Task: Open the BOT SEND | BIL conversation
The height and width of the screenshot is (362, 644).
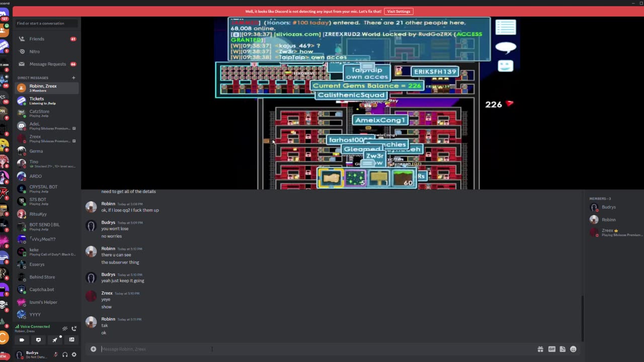Action: [x=47, y=226]
